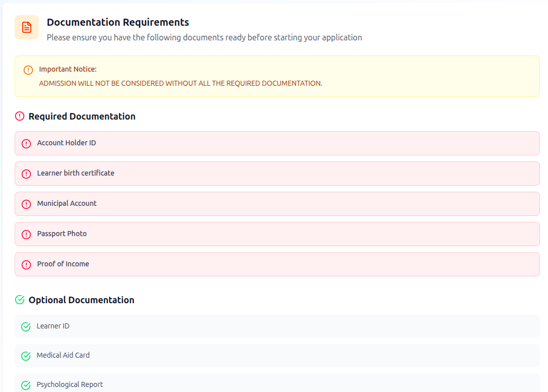Click the alert icon next to Passport Photo

point(26,235)
